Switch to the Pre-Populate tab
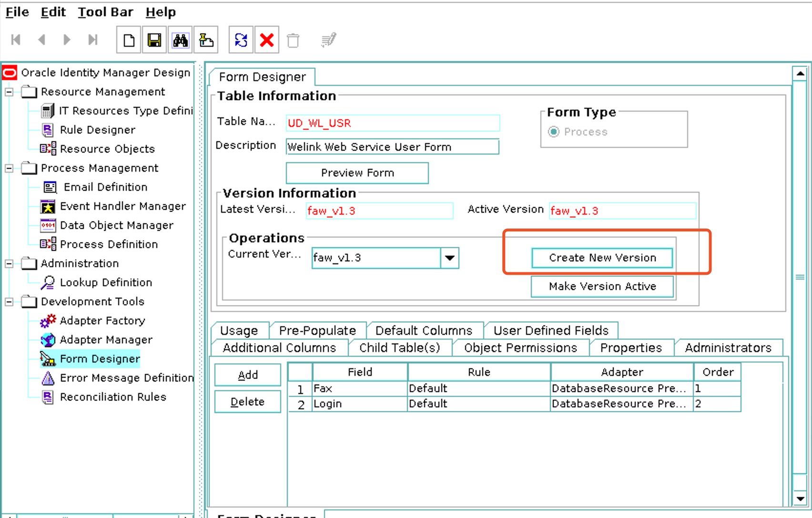 317,331
